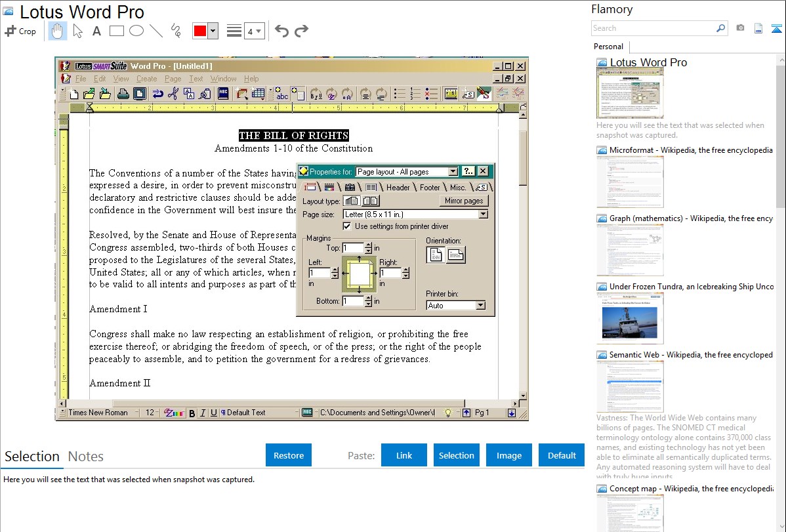786x532 pixels.
Task: Click the scissors cut icon in Word Pro
Action: point(173,94)
